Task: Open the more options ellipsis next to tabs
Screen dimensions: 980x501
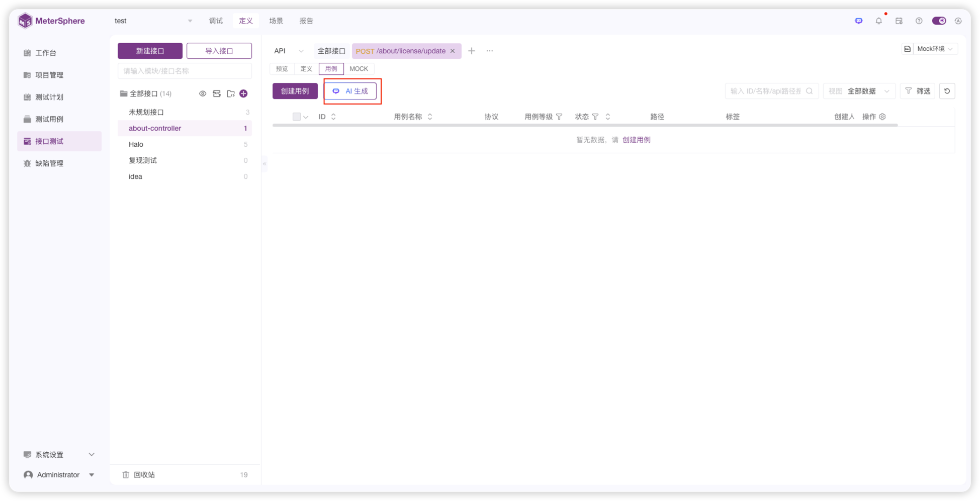Action: point(490,51)
